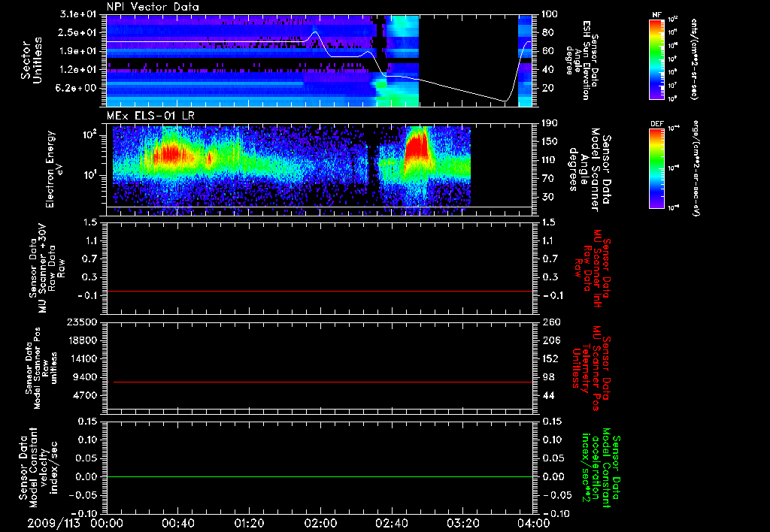
Task: Click the 'NF' color bar label
Action: (656, 15)
